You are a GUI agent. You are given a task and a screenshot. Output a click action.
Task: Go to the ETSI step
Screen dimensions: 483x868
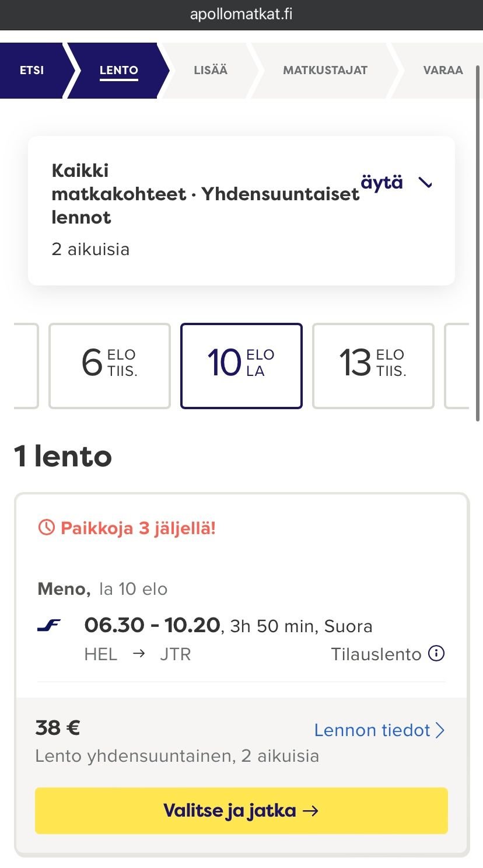(32, 70)
